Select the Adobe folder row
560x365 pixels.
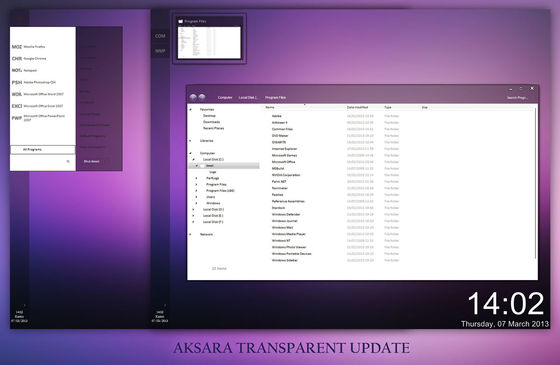click(x=277, y=116)
